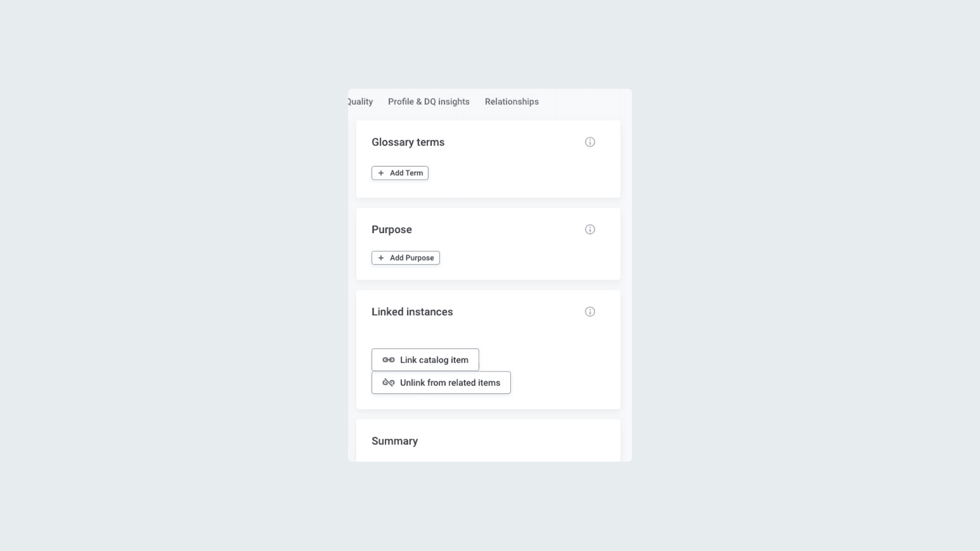Viewport: 980px width, 551px height.
Task: Click the chain link icon
Action: pos(388,360)
